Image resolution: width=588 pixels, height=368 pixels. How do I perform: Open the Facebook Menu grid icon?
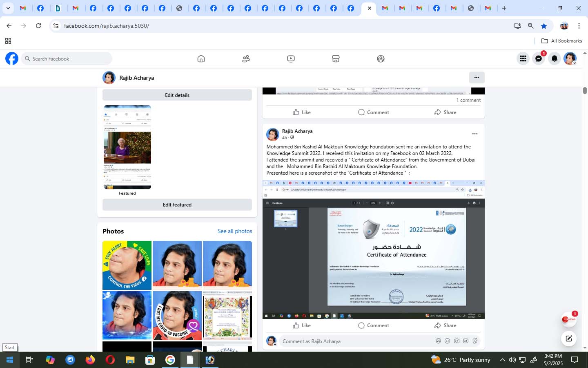[x=523, y=58]
